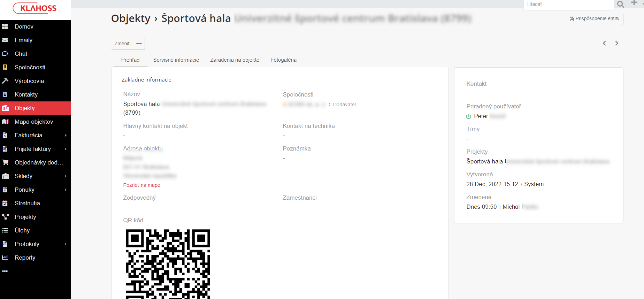Click the search magnifier icon
The image size is (644, 299).
tap(620, 5)
